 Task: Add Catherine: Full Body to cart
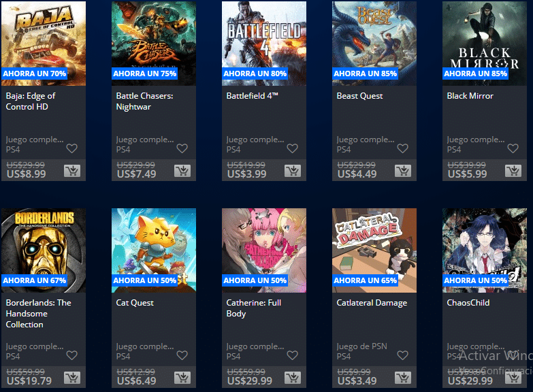pos(293,378)
